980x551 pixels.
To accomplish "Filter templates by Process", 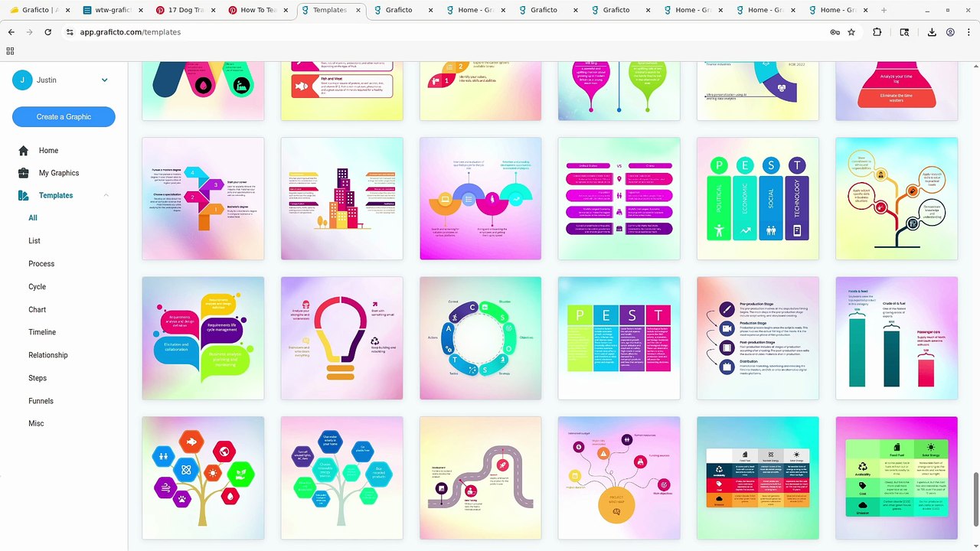I will pyautogui.click(x=41, y=264).
